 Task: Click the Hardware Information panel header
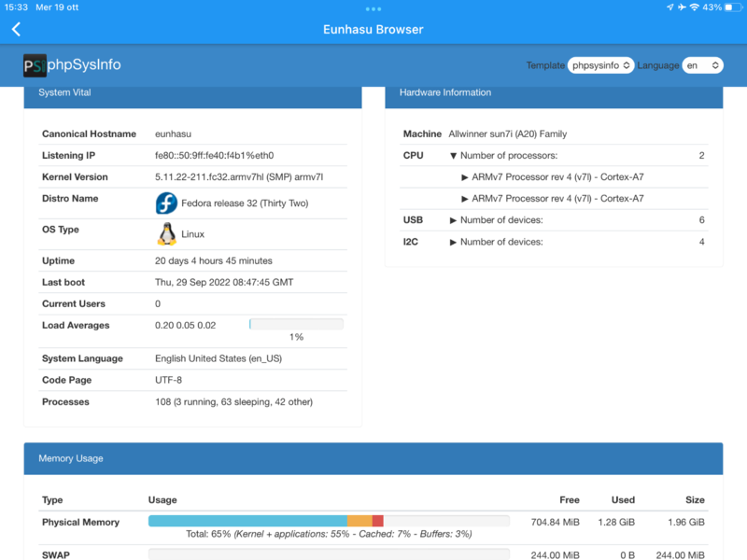point(554,93)
